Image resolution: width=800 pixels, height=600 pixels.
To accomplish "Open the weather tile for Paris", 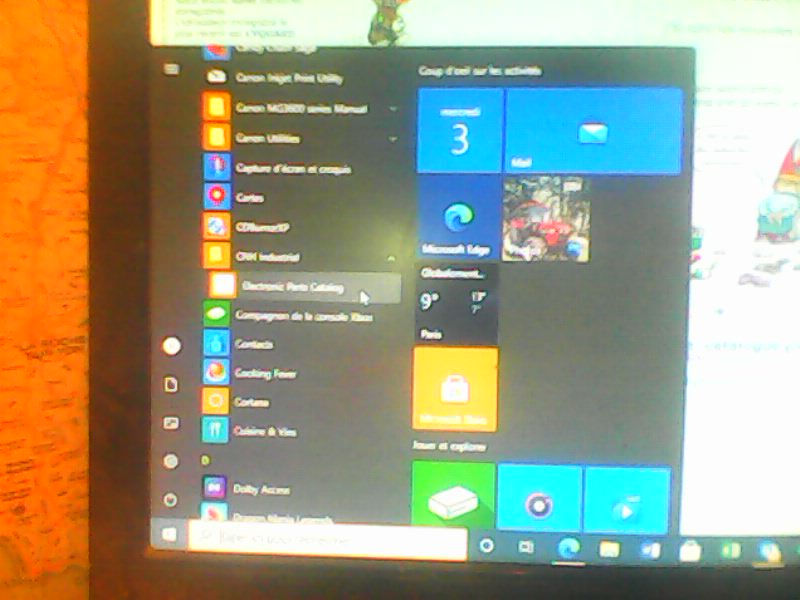I will [456, 304].
